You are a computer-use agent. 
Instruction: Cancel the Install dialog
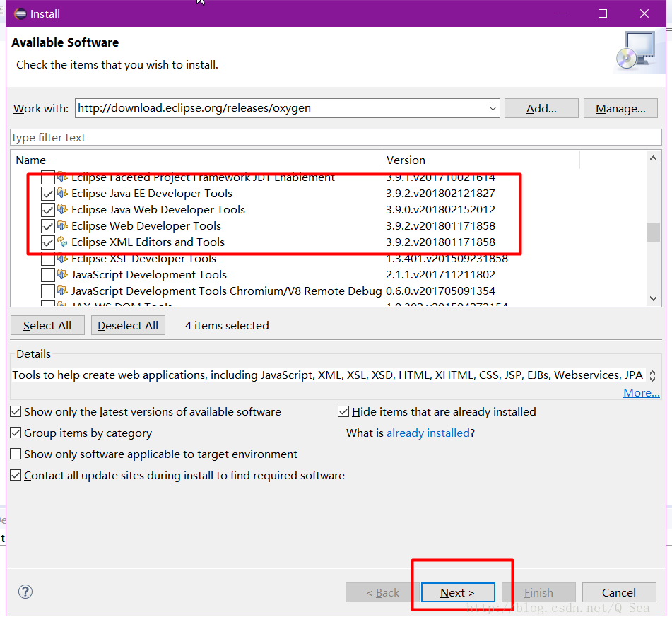[x=619, y=592]
